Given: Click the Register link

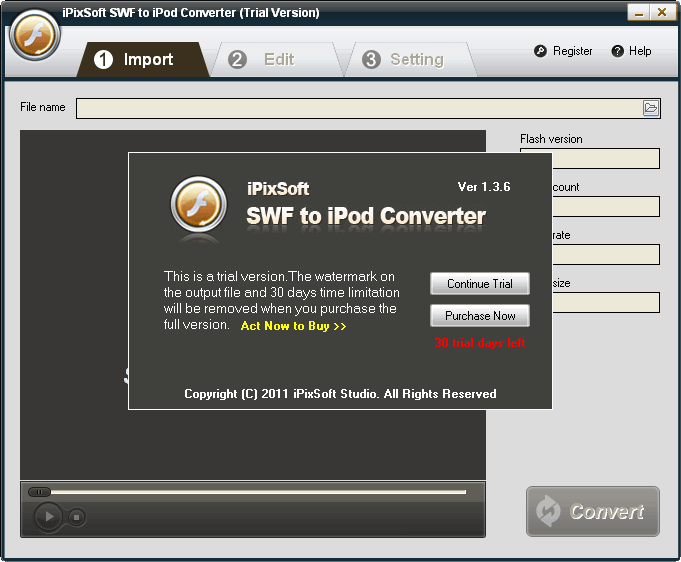Looking at the screenshot, I should click(572, 51).
